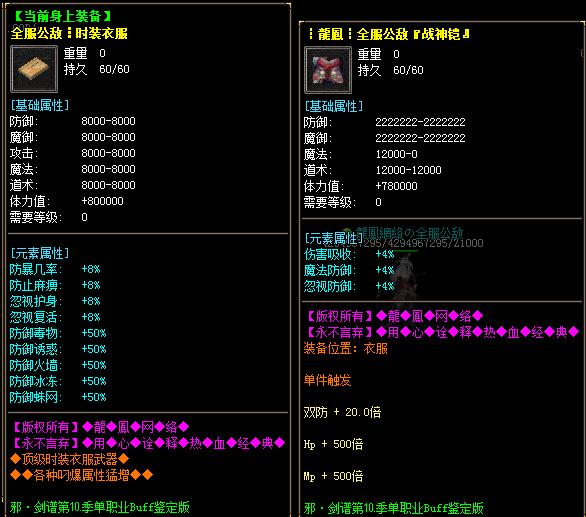The image size is (586, 517).
Task: Click the 伤害吸收 +4% attribute row
Action: pyautogui.click(x=349, y=254)
